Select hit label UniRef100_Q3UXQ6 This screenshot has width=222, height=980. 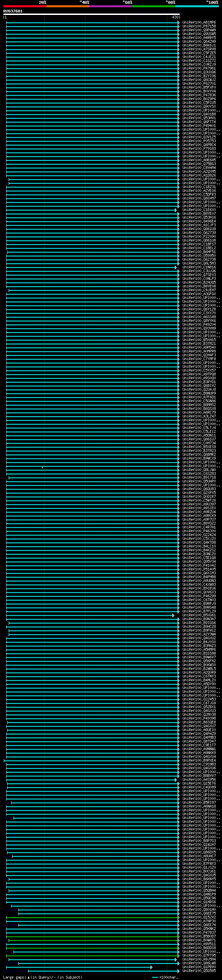point(199,72)
